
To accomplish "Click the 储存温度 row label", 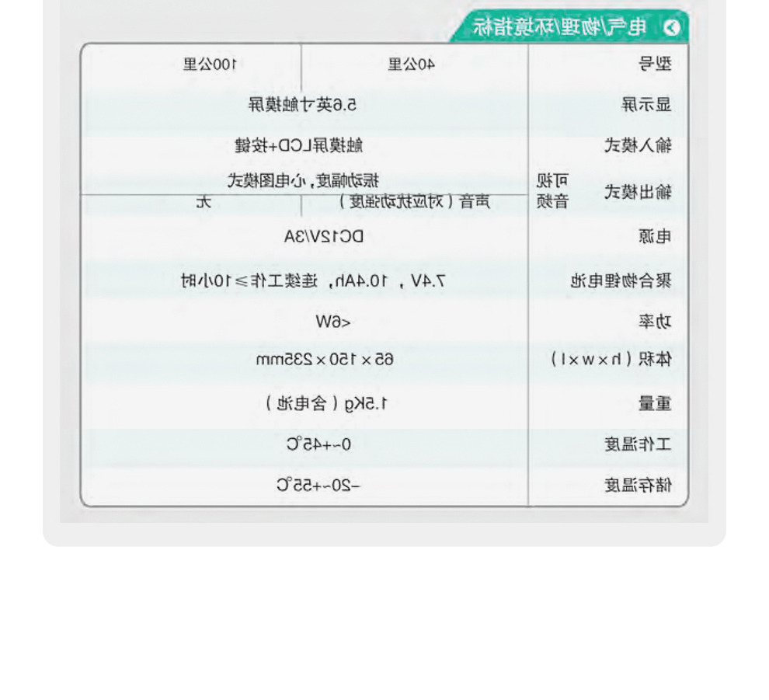I will point(638,486).
